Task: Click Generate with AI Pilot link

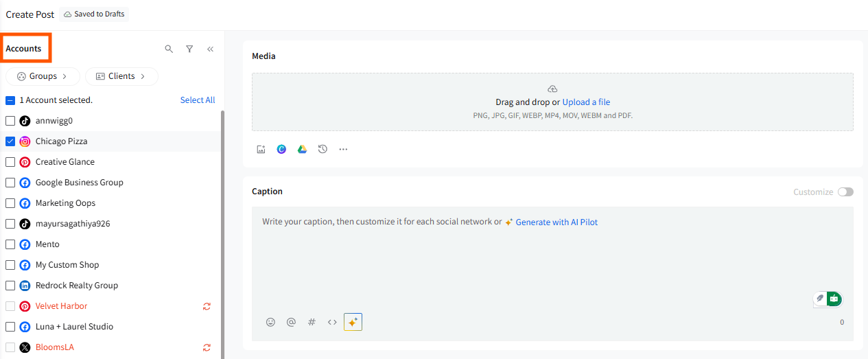Action: tap(556, 222)
